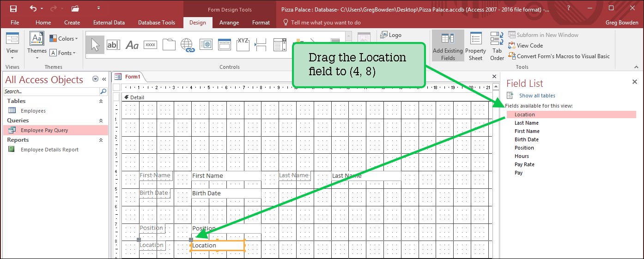Click the form selector box at ruler corner

[116, 88]
